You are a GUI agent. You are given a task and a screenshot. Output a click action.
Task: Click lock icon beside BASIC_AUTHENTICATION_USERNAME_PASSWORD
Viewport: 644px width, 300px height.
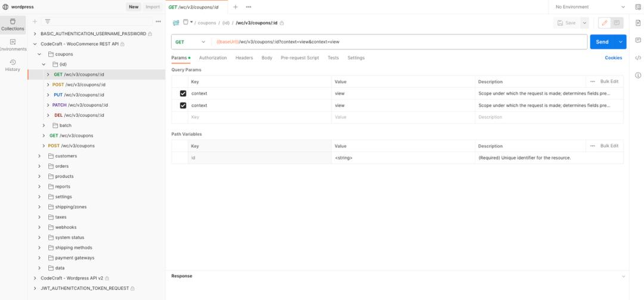click(x=150, y=34)
